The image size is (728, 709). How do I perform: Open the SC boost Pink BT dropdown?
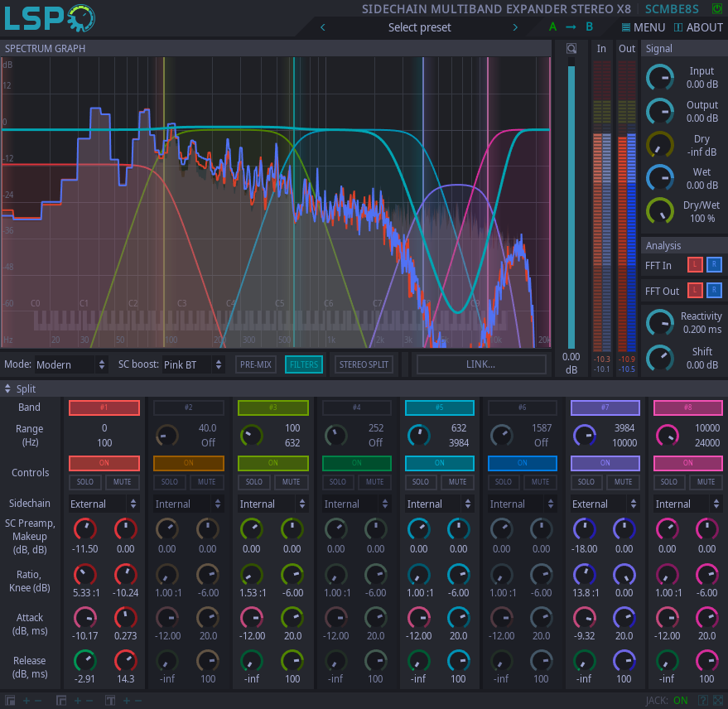pyautogui.click(x=193, y=364)
